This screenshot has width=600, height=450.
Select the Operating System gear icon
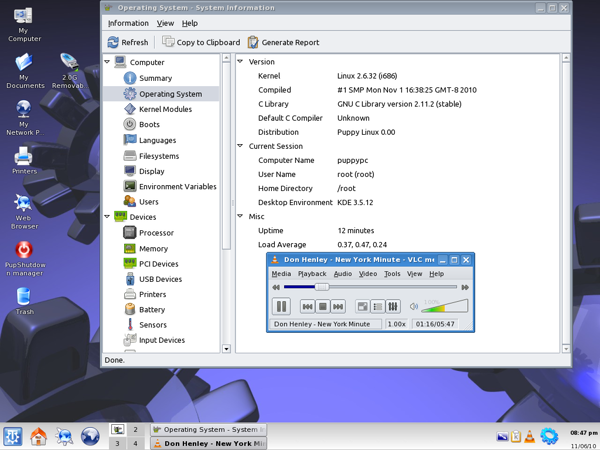point(130,94)
